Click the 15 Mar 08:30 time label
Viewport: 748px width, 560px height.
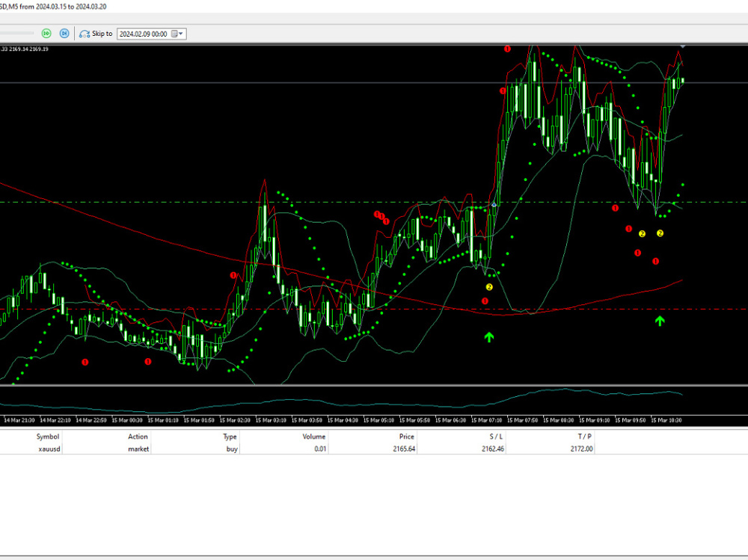pyautogui.click(x=558, y=420)
